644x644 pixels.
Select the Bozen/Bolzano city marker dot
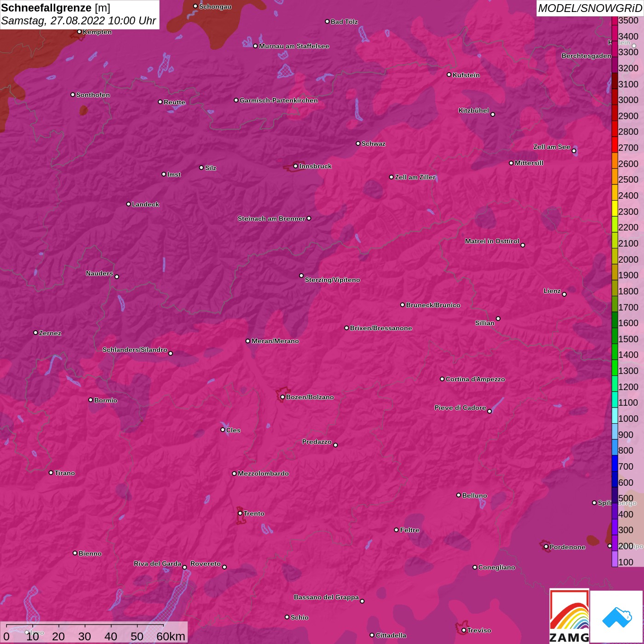click(282, 397)
